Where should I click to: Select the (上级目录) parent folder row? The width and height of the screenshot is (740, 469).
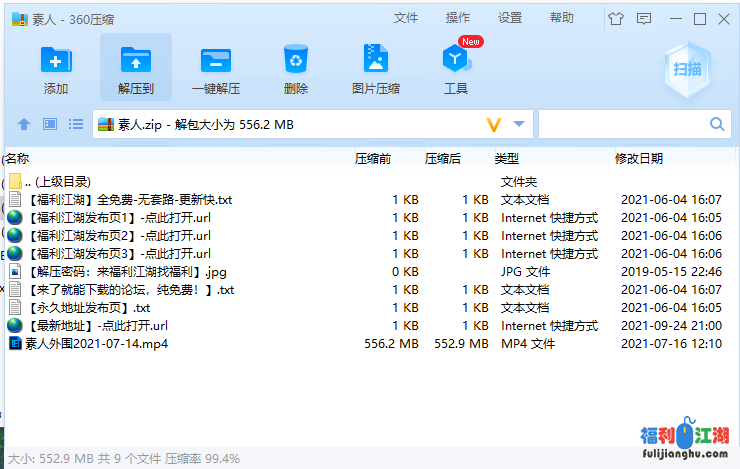pyautogui.click(x=62, y=182)
